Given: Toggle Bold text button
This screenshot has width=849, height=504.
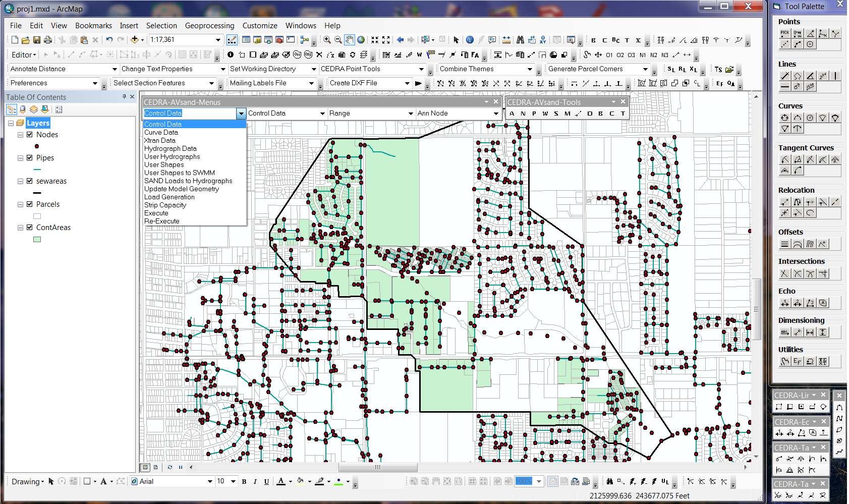Looking at the screenshot, I should point(244,481).
